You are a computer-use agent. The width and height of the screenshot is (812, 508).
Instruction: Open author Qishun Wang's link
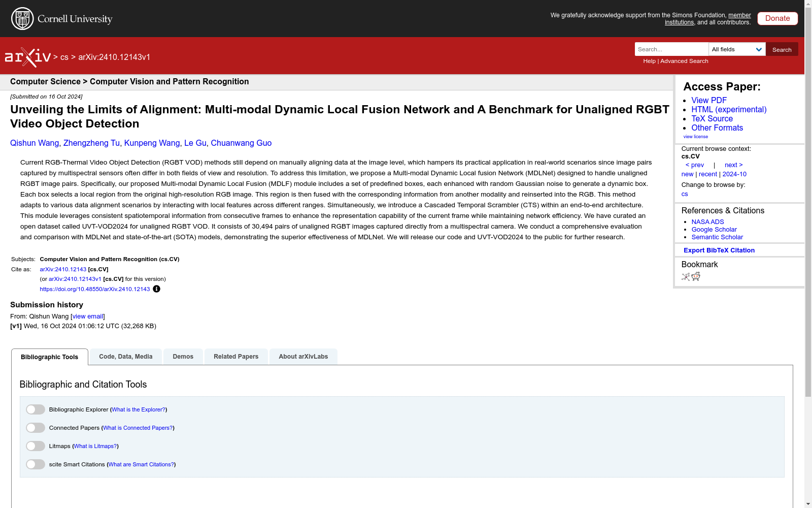pyautogui.click(x=35, y=143)
